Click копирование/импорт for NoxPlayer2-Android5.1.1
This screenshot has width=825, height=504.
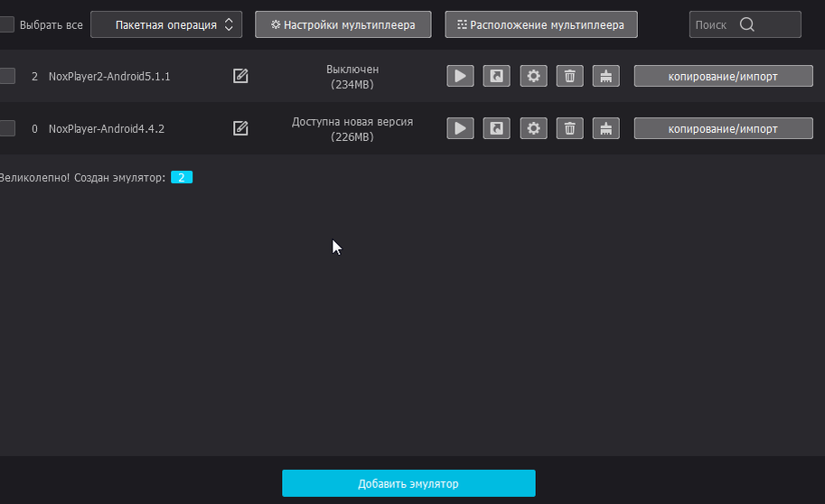click(723, 76)
